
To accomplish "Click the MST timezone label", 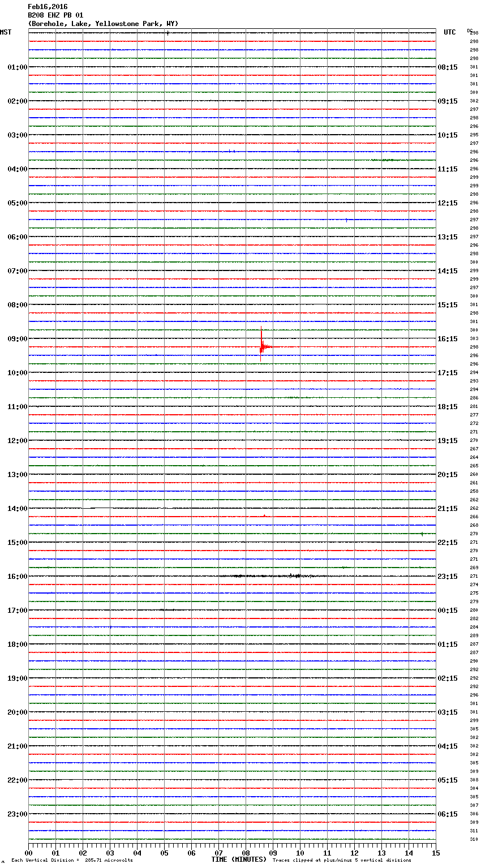I will point(6,33).
